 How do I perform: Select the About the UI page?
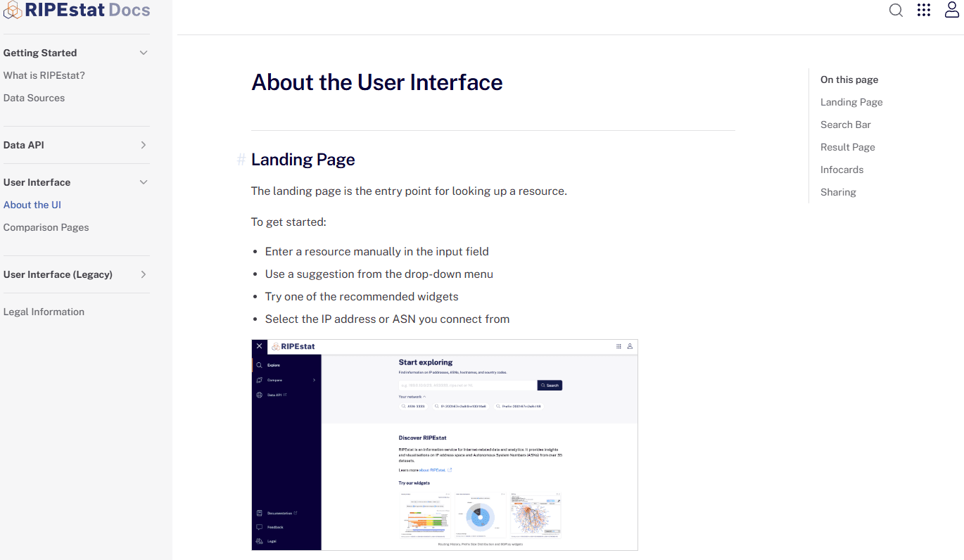point(32,205)
